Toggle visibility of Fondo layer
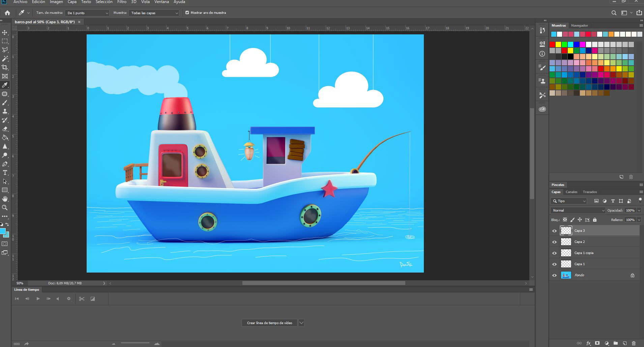 554,275
